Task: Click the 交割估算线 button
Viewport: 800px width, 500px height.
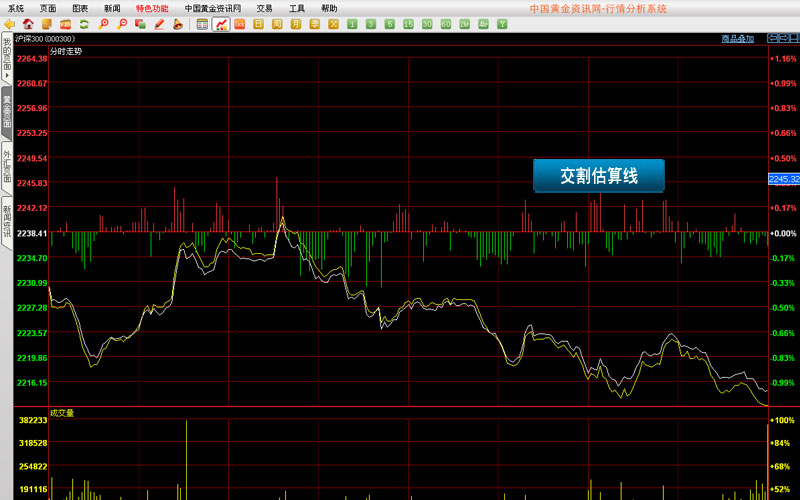Action: click(x=598, y=176)
